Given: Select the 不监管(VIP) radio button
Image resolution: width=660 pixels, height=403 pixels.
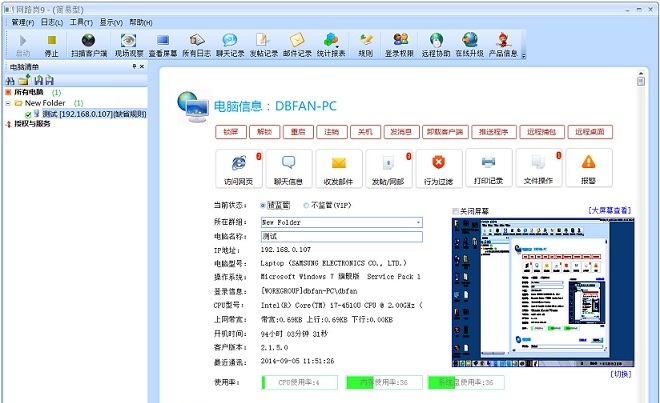Looking at the screenshot, I should pyautogui.click(x=309, y=206).
